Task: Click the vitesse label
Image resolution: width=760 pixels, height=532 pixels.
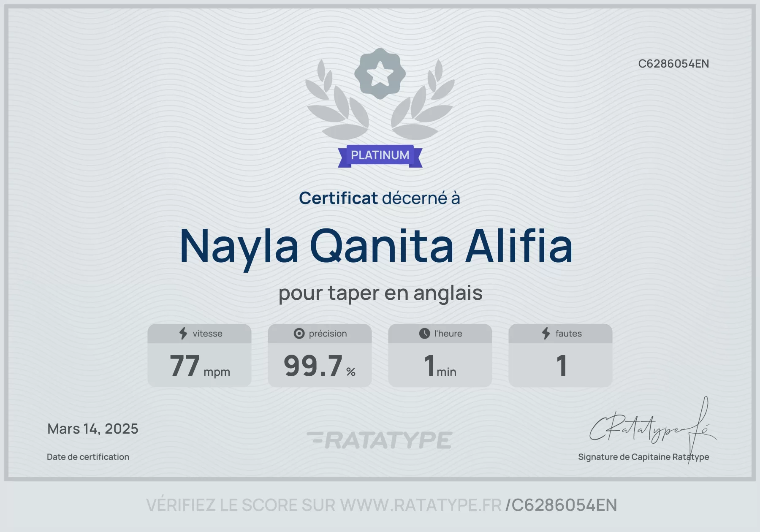Action: point(207,334)
